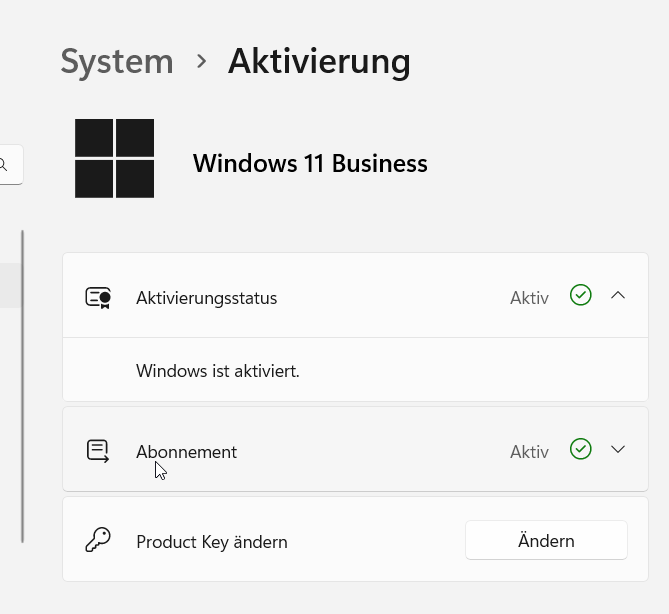Click the green checkmark beside Abonnement

pyautogui.click(x=581, y=449)
